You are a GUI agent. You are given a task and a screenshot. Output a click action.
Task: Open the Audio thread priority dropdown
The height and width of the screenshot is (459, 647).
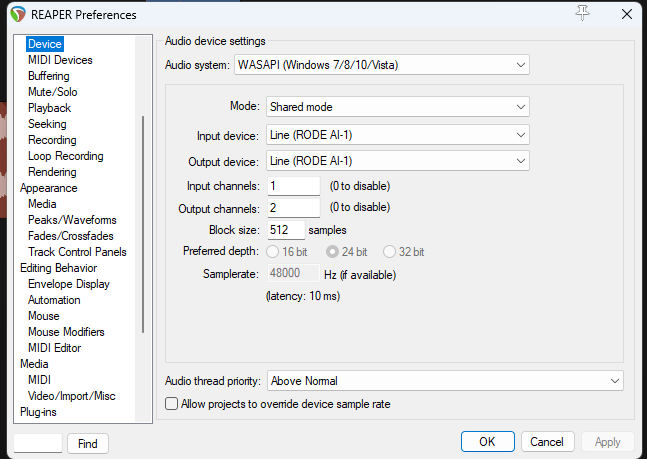coord(445,381)
